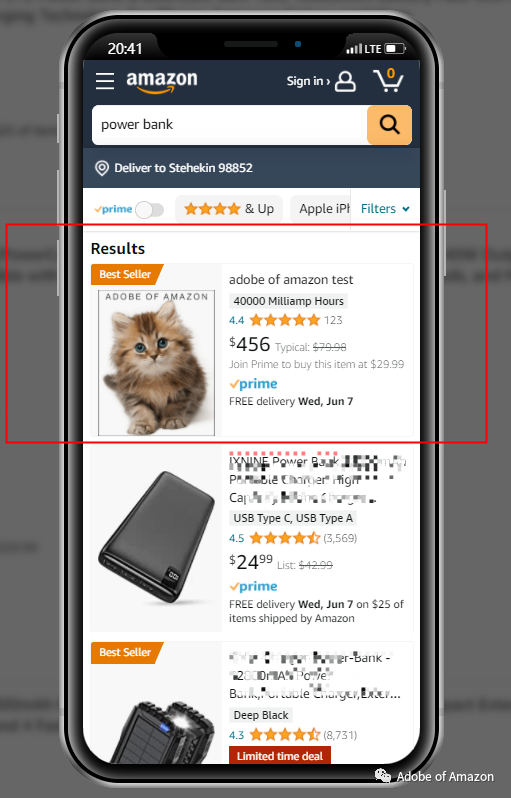The width and height of the screenshot is (511, 798).
Task: Open the shopping cart icon
Action: click(388, 80)
